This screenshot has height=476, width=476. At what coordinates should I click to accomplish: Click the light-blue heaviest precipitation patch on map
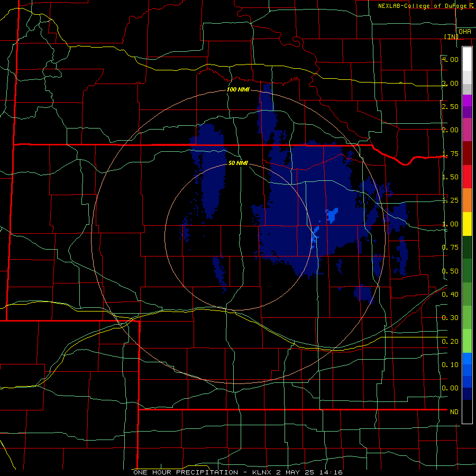(x=332, y=214)
